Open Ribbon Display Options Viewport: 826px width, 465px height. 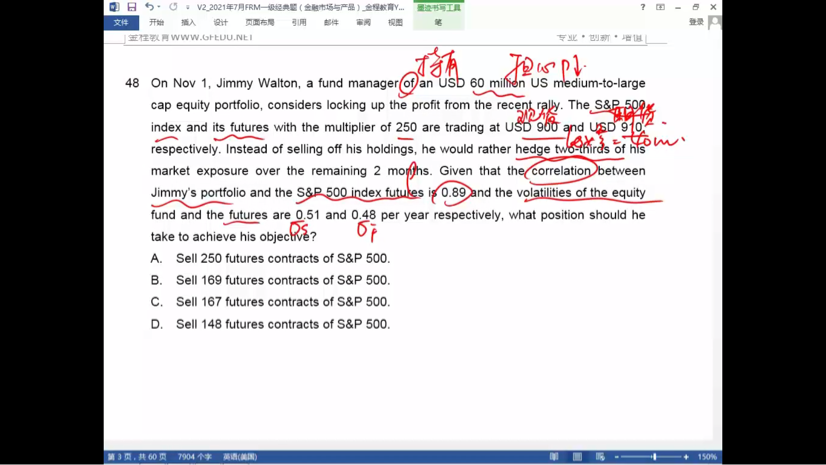(660, 7)
